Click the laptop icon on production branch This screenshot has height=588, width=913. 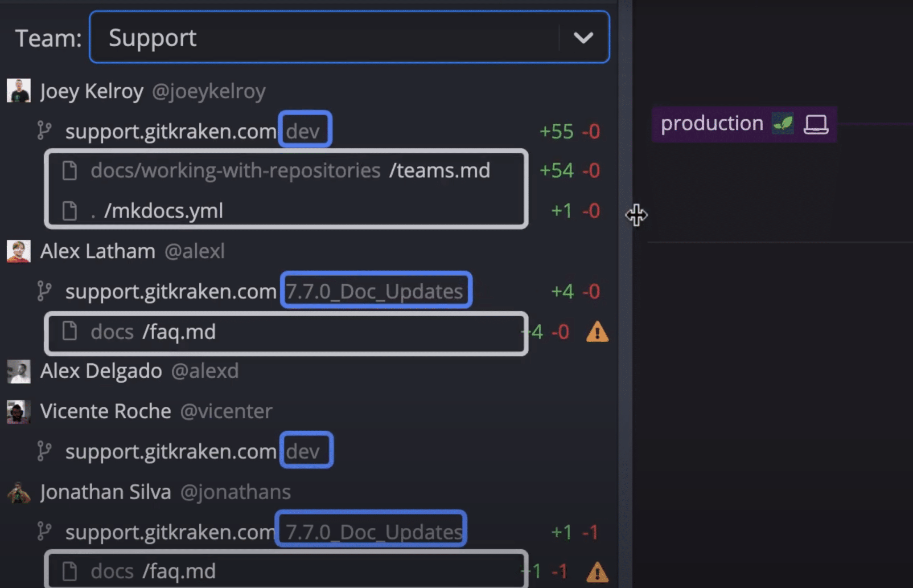click(x=816, y=124)
